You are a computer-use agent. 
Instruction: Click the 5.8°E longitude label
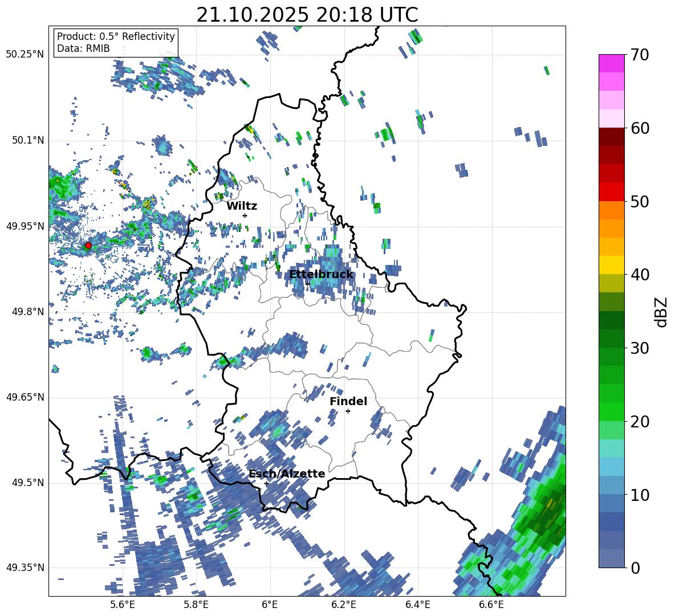coord(196,605)
